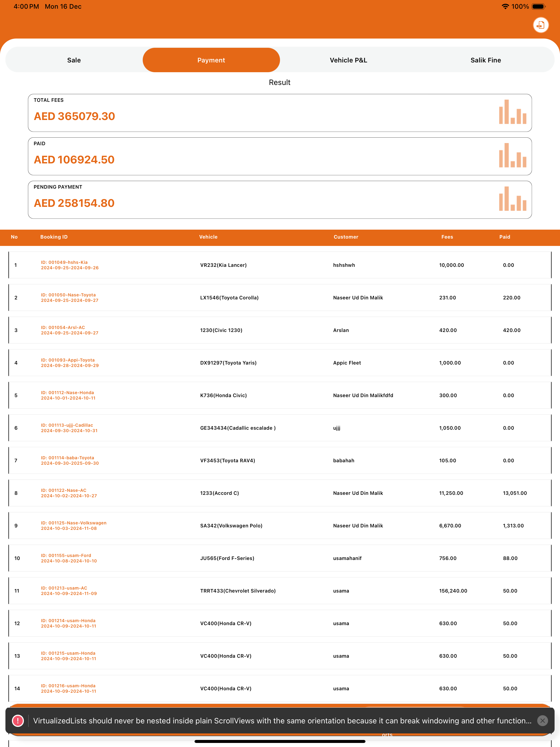This screenshot has width=560, height=747.
Task: Dismiss the VirtualizedLists warning banner
Action: coord(542,721)
